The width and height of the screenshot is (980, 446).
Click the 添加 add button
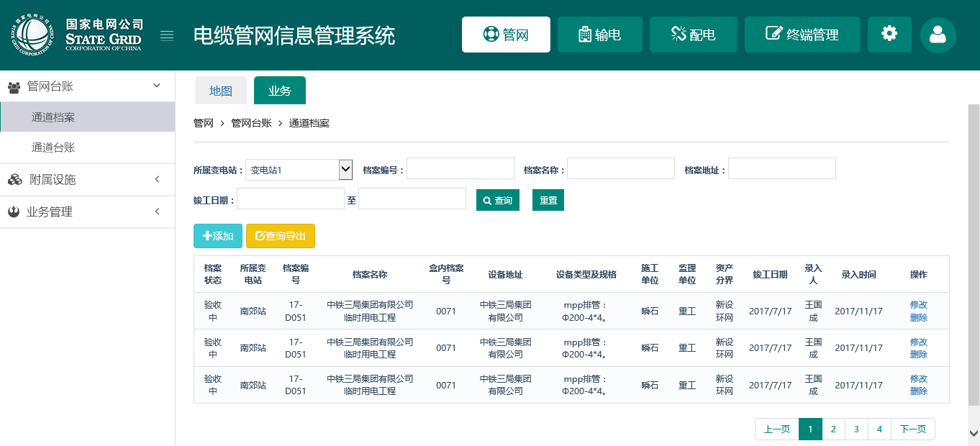(218, 236)
